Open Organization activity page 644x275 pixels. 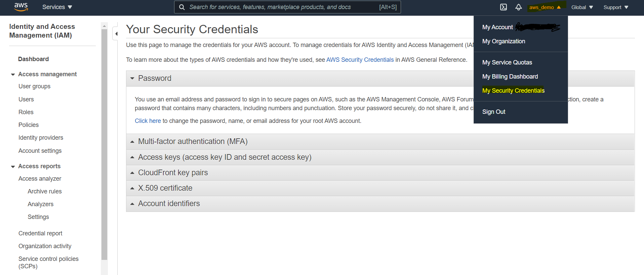point(45,246)
